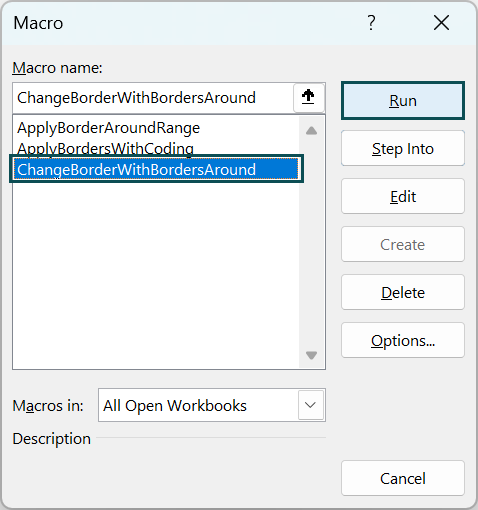
Task: Delete the selected macro
Action: pos(403,293)
